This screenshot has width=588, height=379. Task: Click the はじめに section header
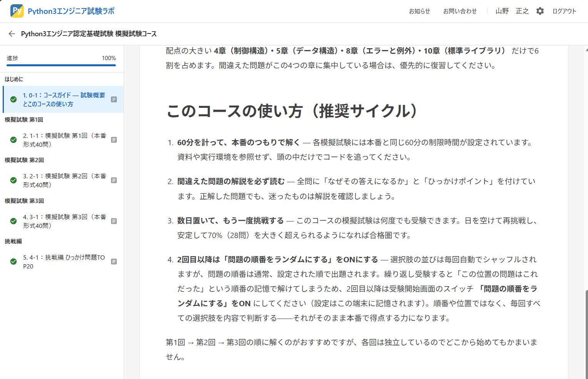14,79
